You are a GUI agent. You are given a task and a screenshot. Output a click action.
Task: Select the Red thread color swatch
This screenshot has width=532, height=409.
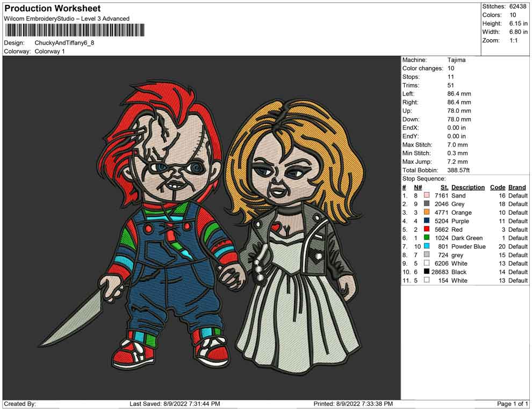(427, 230)
